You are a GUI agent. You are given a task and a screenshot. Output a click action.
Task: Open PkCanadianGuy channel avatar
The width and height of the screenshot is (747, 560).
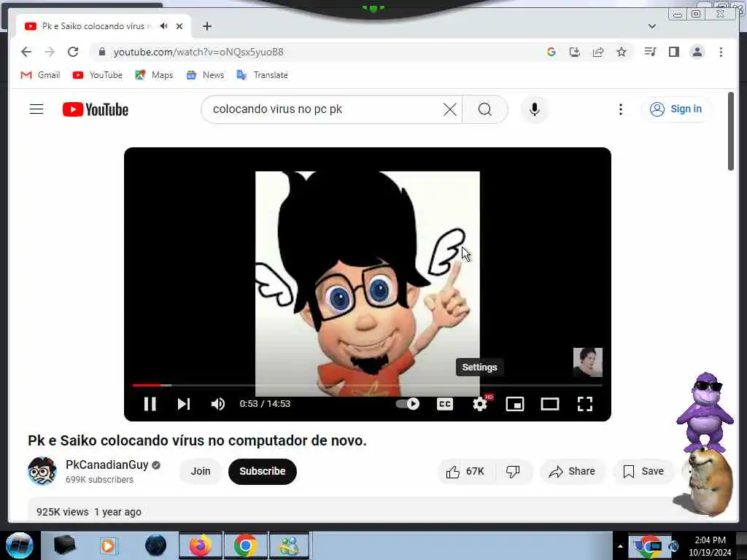click(42, 471)
